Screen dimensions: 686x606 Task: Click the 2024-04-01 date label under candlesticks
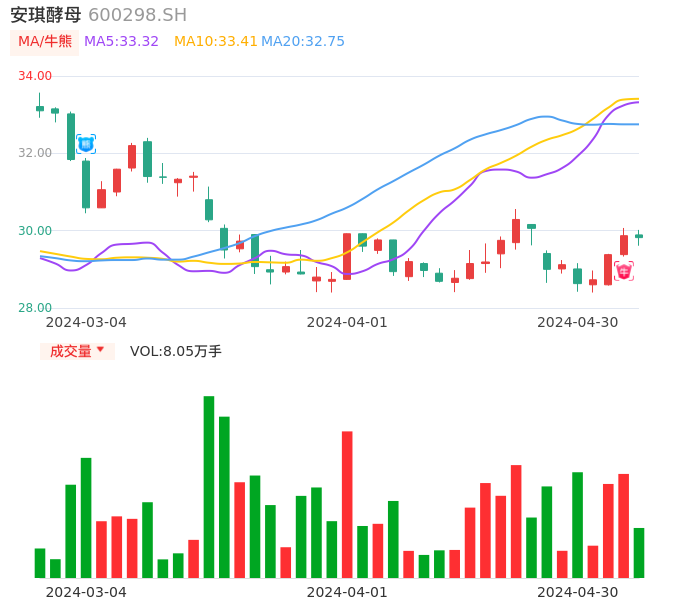click(x=347, y=322)
